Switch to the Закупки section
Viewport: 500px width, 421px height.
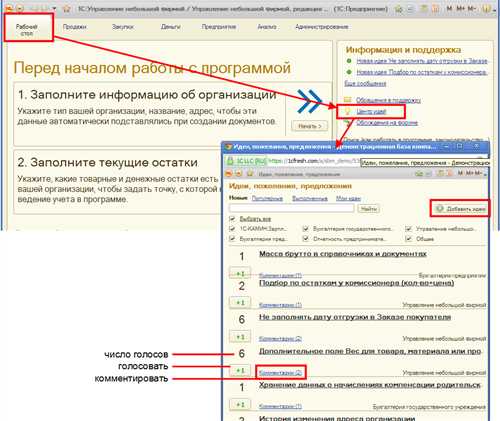[x=123, y=27]
